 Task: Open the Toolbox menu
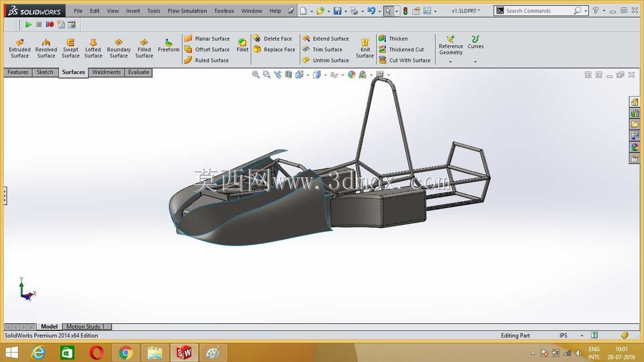(x=224, y=11)
